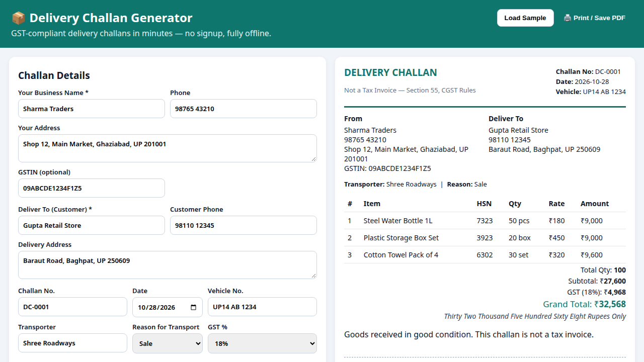Click HSN code 7323 in table
This screenshot has height=362, width=644.
485,221
